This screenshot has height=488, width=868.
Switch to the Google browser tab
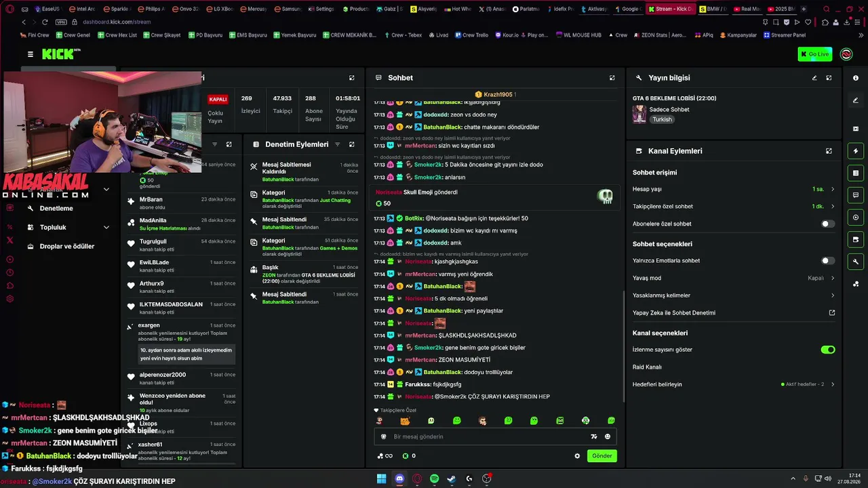pos(628,9)
